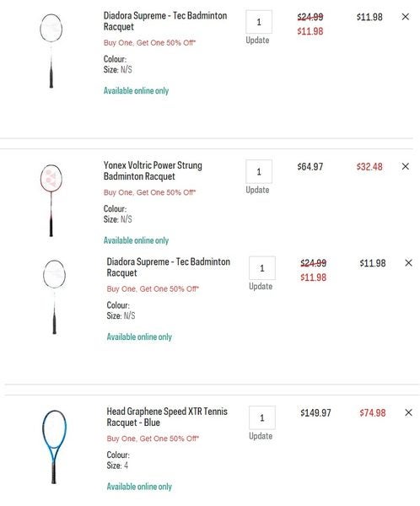The width and height of the screenshot is (420, 506).
Task: Click quantity field of Yonex racquet
Action: (x=259, y=172)
